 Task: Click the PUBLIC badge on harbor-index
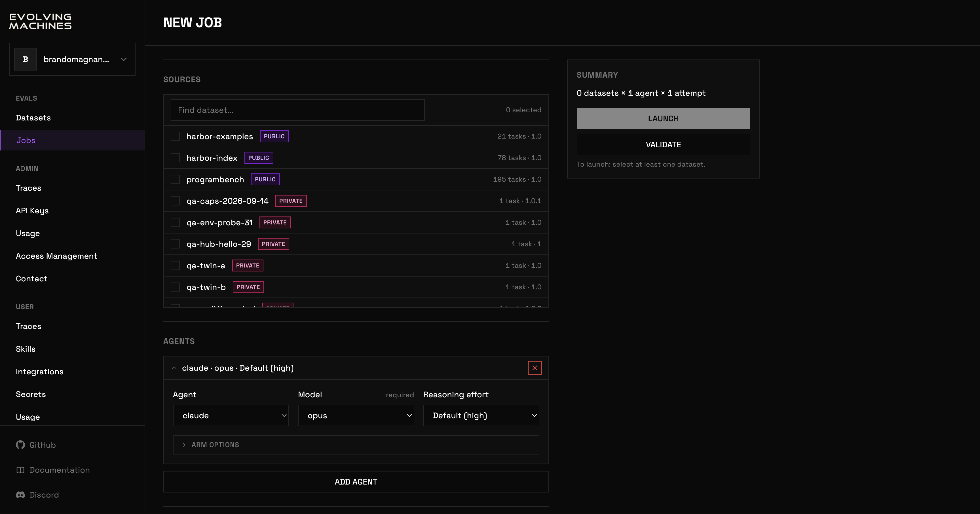pos(259,158)
